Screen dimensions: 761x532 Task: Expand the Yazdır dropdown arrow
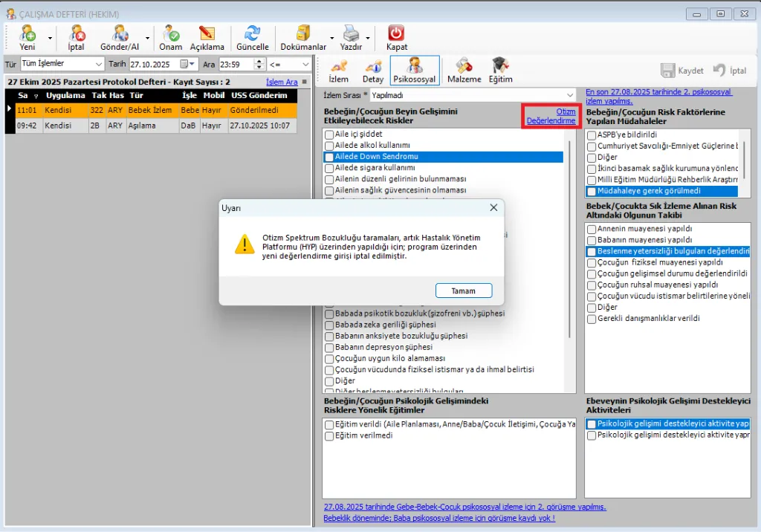pyautogui.click(x=368, y=39)
